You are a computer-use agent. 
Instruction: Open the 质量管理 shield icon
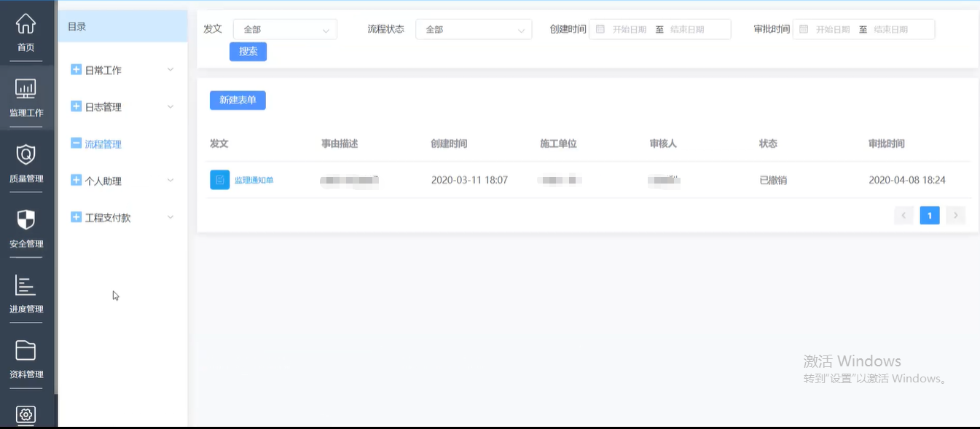pyautogui.click(x=26, y=155)
